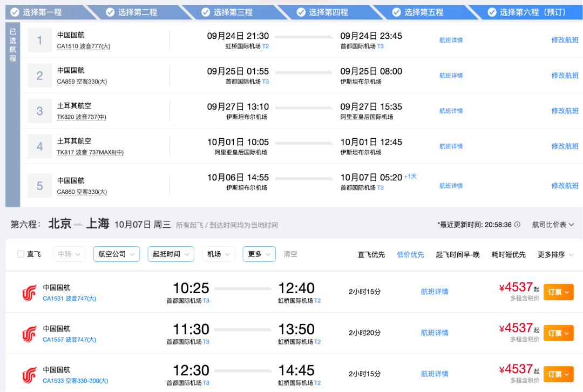The image size is (583, 392).
Task: Click the +1天 next-day arrival label
Action: 410,176
